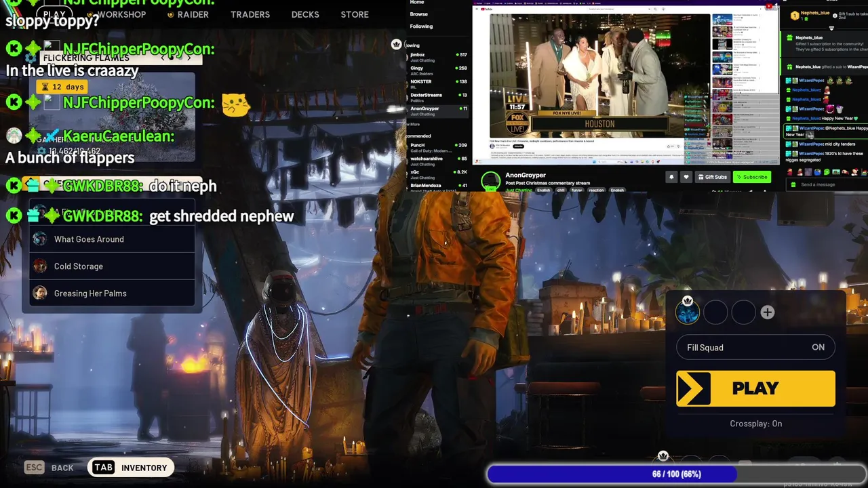Viewport: 868px width, 488px height.
Task: Open INVENTORY with the TAB button
Action: point(131,468)
